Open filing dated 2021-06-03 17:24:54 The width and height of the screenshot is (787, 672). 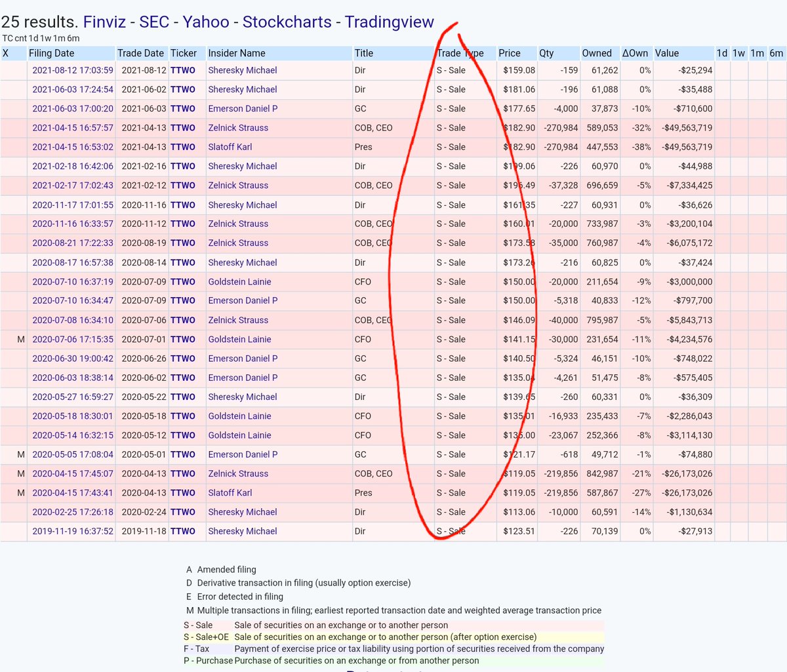coord(73,89)
